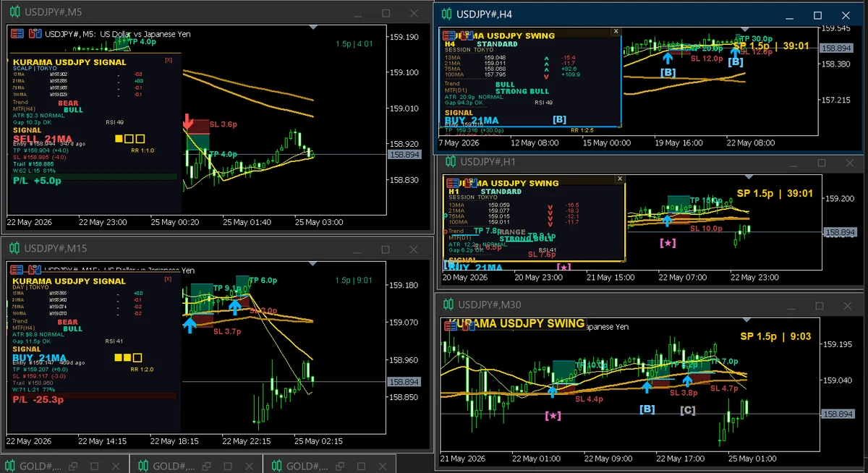The height and width of the screenshot is (473, 868).
Task: Click candlestick icon in USDJPY#,M30 title bar
Action: [x=449, y=303]
